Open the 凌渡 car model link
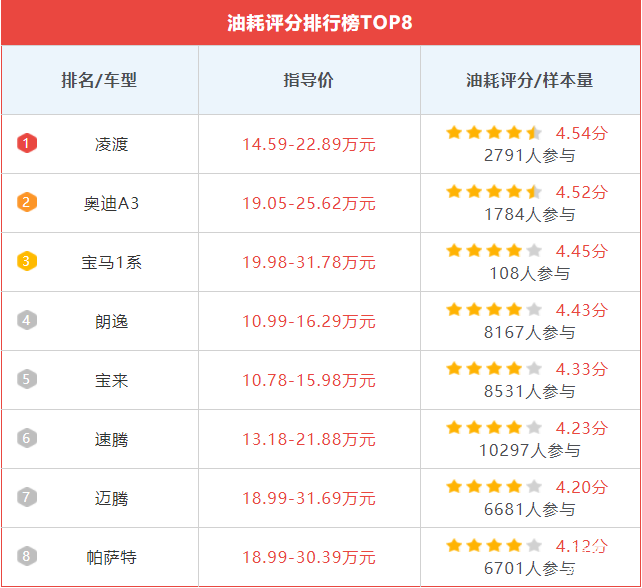 [x=111, y=144]
